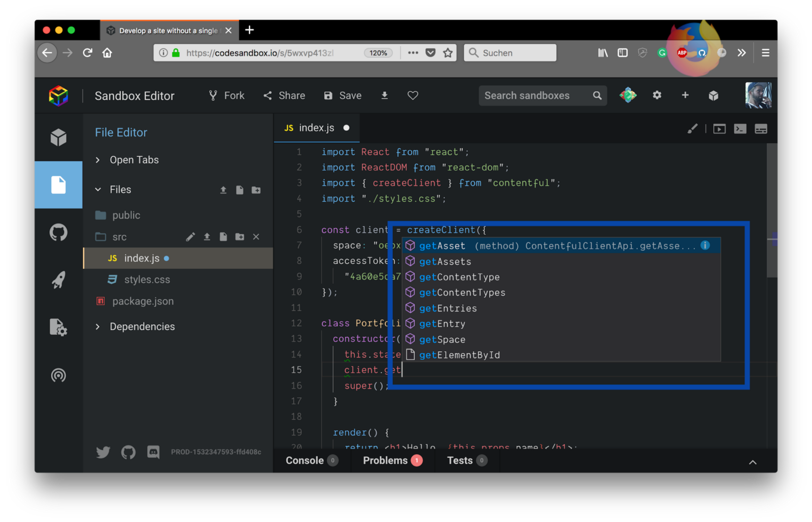Open the Live session panel

[58, 375]
